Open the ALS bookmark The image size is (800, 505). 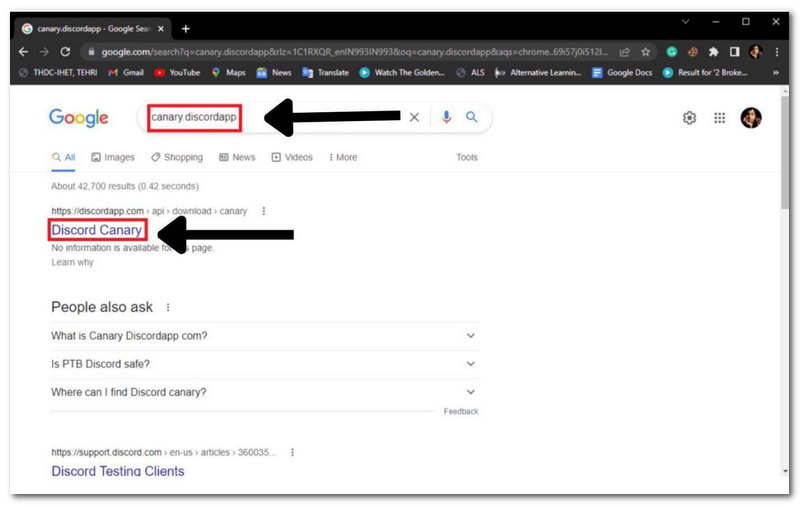click(x=470, y=72)
